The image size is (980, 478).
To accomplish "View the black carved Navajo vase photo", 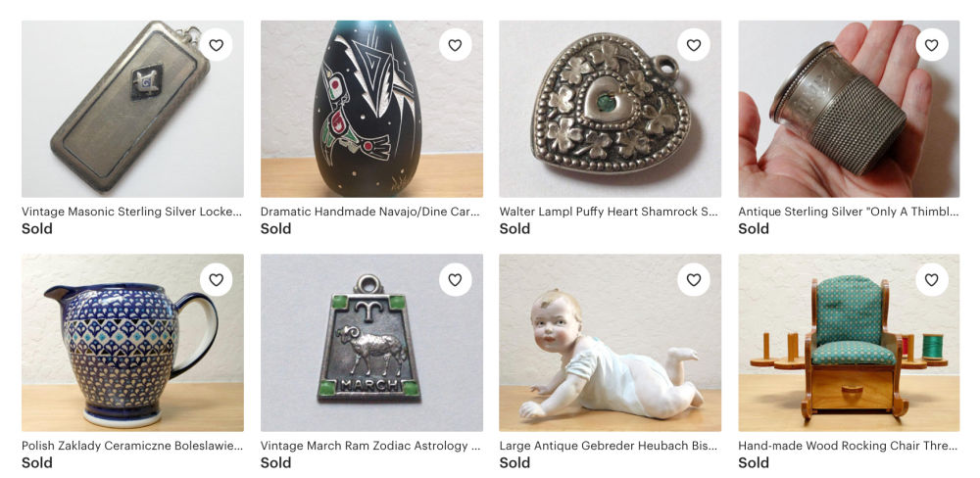I will point(371,109).
